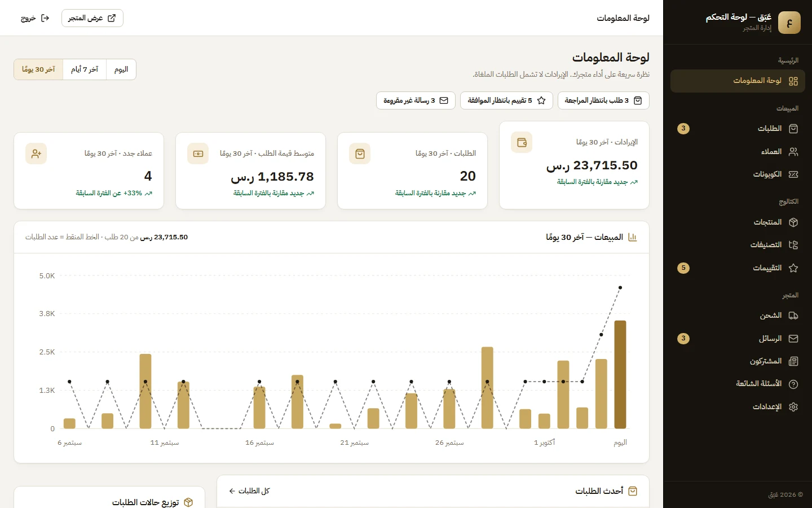
Task: Click the 23,715.50 ر.س revenue value
Action: click(592, 165)
